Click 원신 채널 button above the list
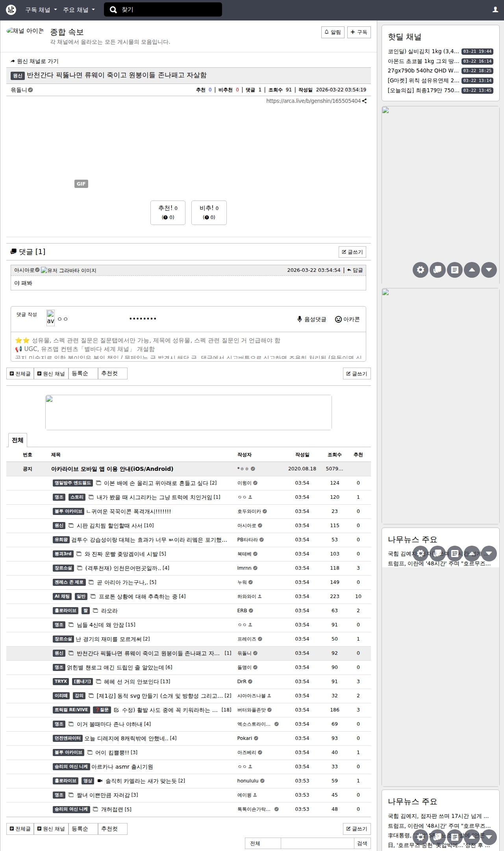The height and width of the screenshot is (851, 504). pos(51,373)
